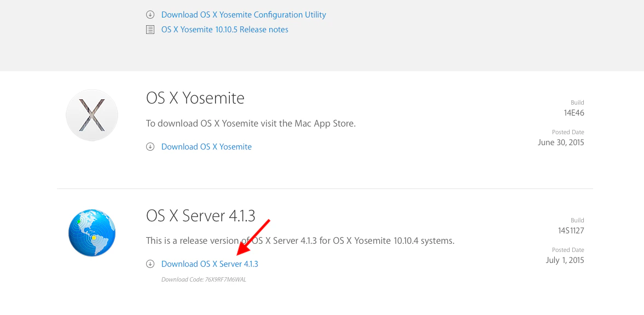The image size is (644, 315).
Task: Click the OS X Server globe logo
Action: [x=92, y=233]
